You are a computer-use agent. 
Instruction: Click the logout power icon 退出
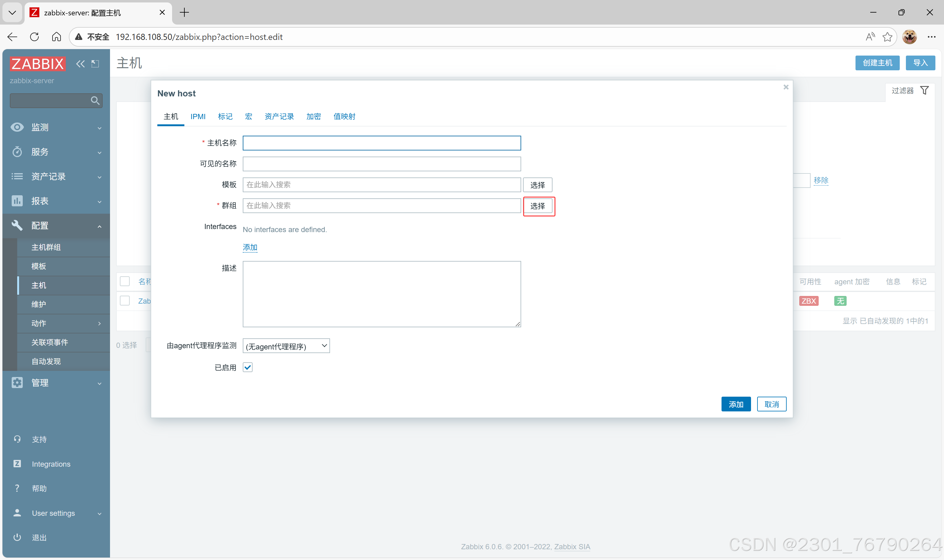18,537
